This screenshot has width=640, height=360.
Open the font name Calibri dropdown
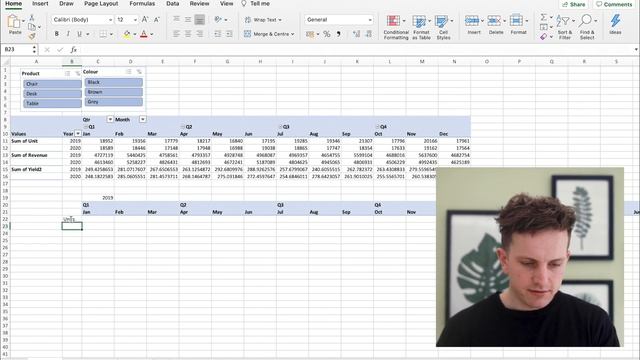coord(110,20)
